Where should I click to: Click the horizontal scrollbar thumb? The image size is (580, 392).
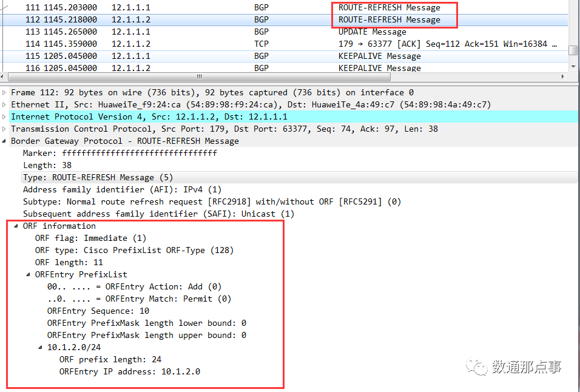198,77
